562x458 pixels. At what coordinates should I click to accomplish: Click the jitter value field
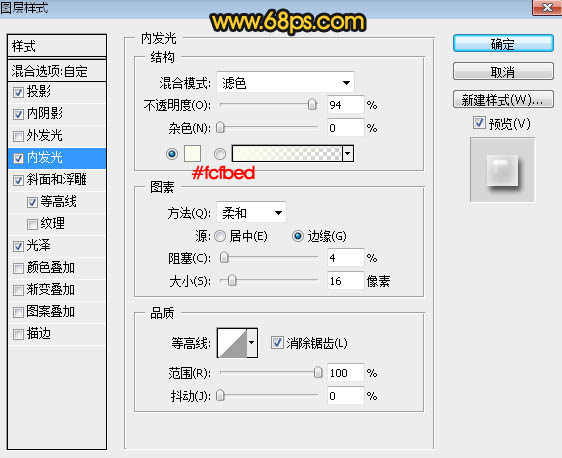(x=346, y=396)
